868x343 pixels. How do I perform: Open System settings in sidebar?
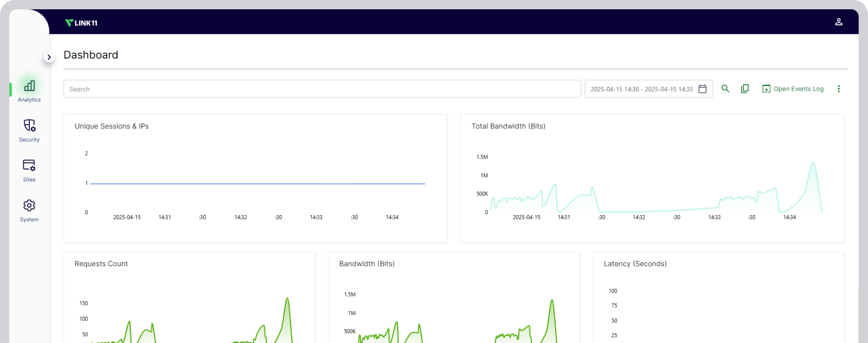29,211
